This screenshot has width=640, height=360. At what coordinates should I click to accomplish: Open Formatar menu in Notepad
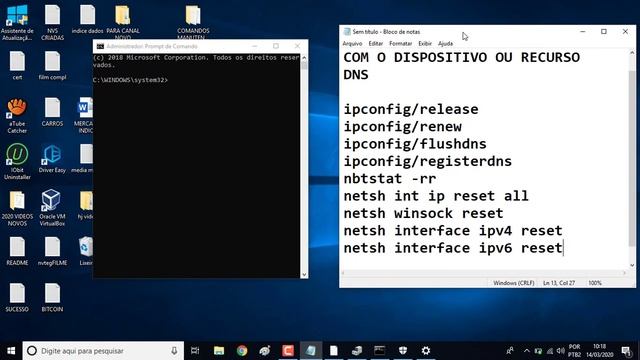pos(400,43)
